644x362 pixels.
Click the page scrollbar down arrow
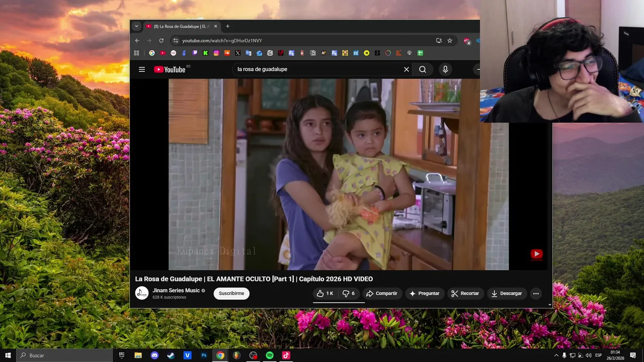click(x=549, y=304)
